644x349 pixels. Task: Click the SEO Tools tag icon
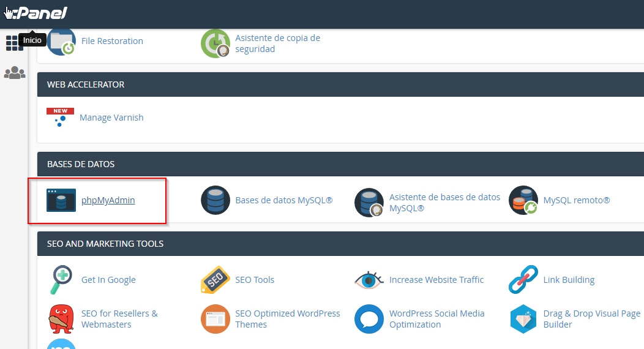(x=215, y=280)
